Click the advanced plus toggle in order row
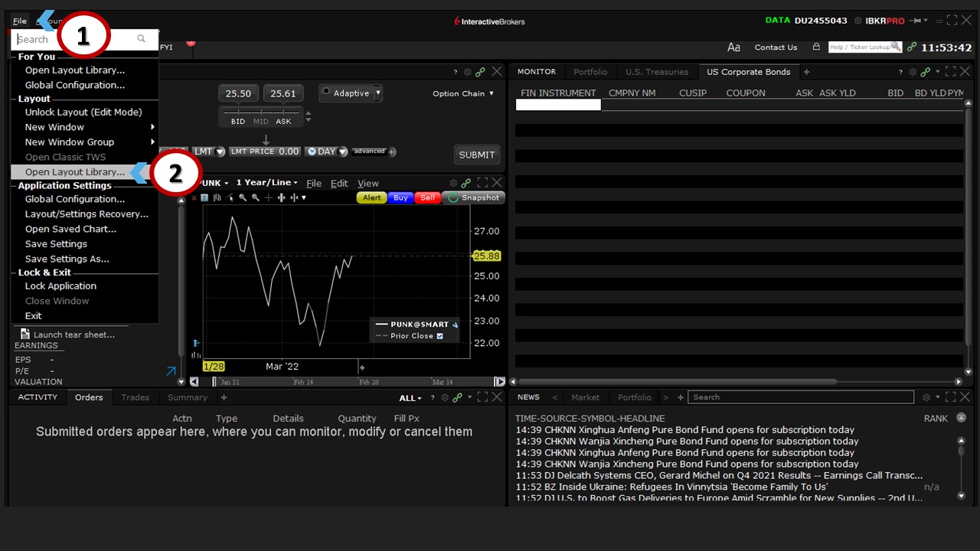Screen dimensions: 980x551 (x=392, y=152)
